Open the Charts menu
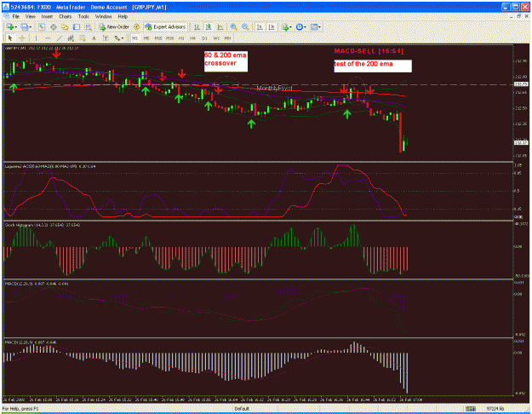The width and height of the screenshot is (532, 414). pos(66,16)
